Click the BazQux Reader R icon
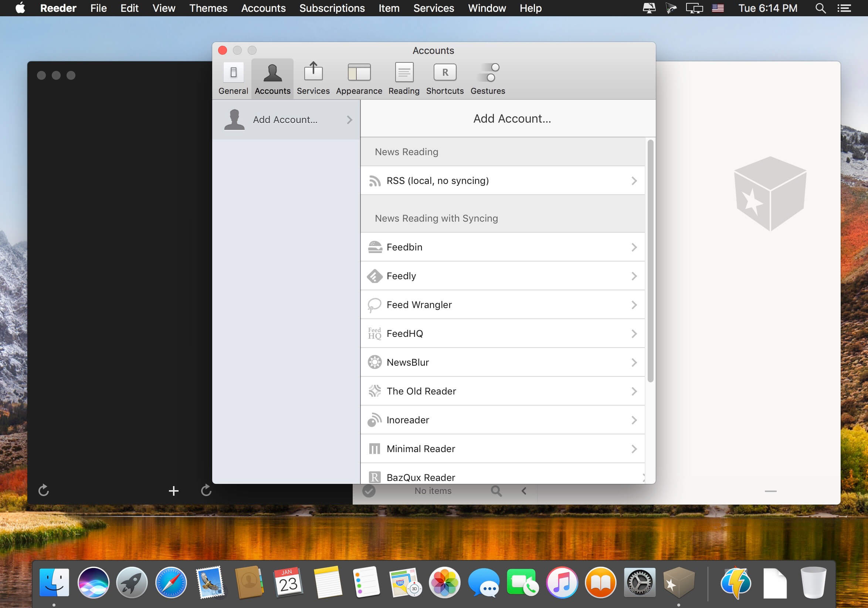Image resolution: width=868 pixels, height=608 pixels. pos(374,477)
